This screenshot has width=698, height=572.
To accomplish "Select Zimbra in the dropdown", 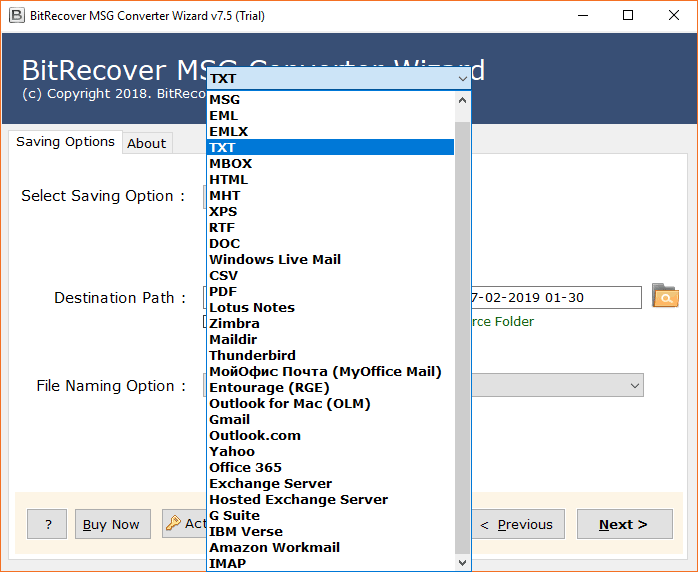I will 330,324.
